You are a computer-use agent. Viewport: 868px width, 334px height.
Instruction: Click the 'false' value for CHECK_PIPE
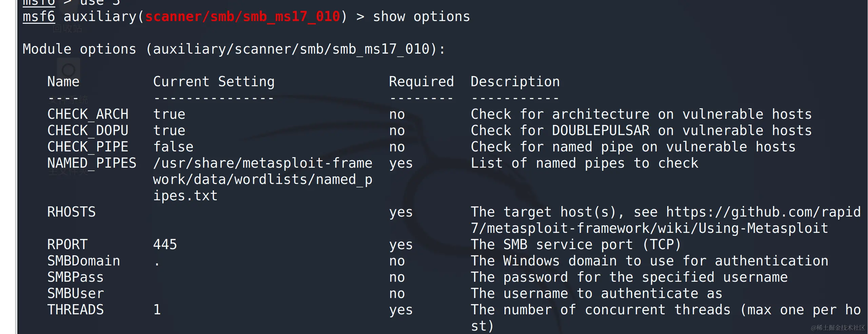[x=173, y=147]
